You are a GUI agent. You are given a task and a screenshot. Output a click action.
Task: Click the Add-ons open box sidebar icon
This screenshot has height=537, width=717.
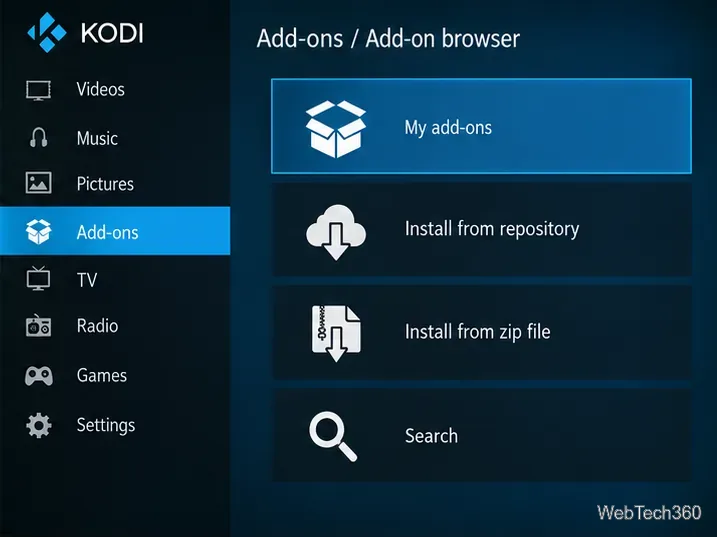38,231
